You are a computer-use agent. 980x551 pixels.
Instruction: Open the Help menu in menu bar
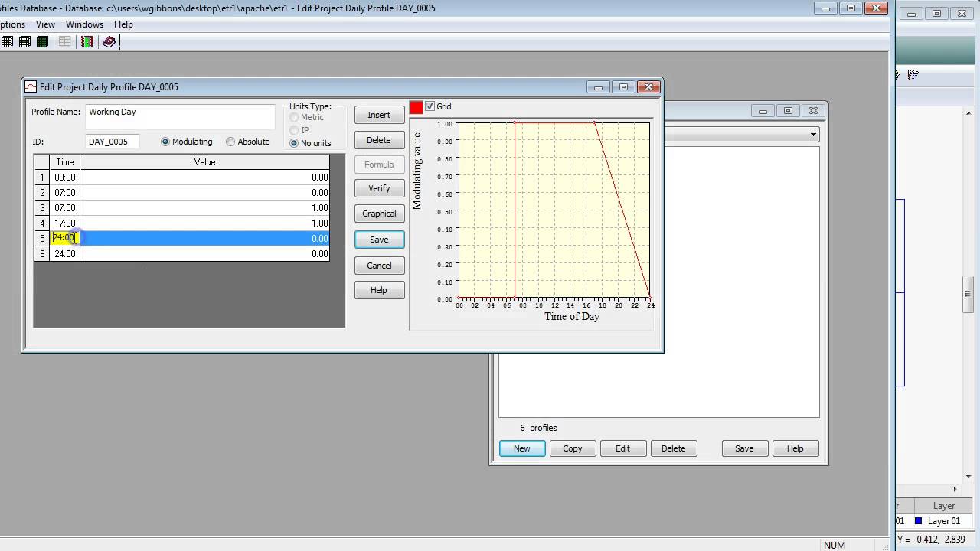pos(123,24)
